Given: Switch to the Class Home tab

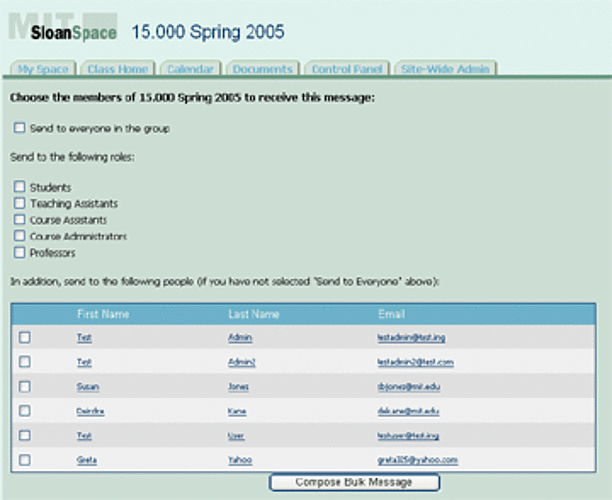Looking at the screenshot, I should (x=118, y=69).
